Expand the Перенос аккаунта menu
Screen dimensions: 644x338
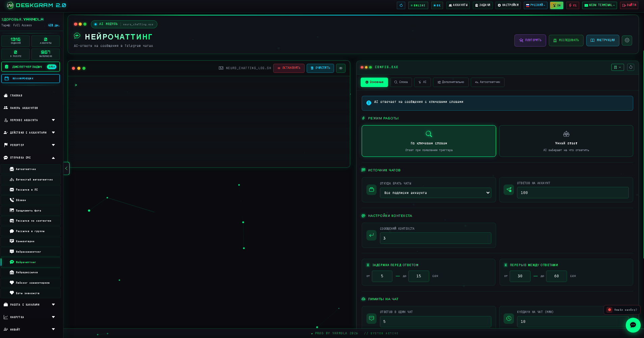point(30,120)
